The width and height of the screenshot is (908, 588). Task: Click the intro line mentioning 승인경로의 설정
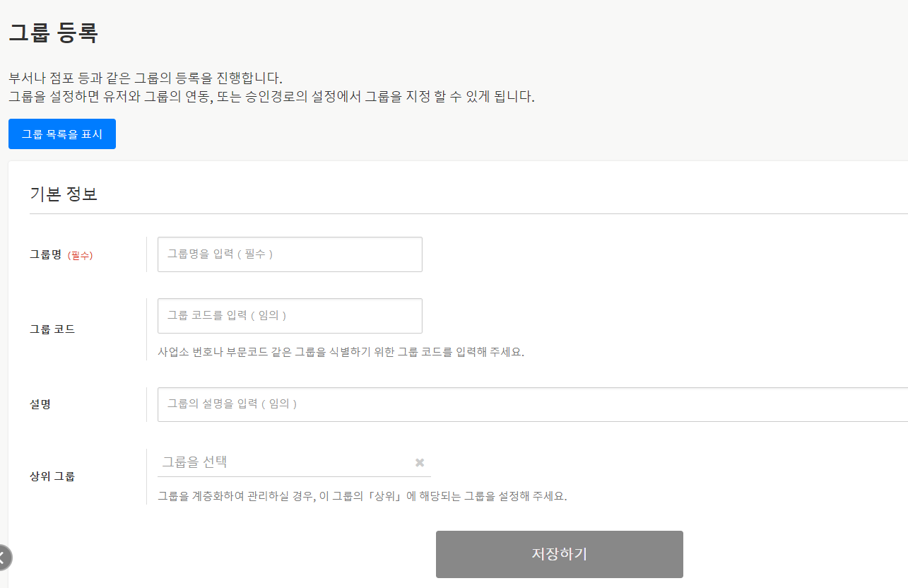(271, 97)
